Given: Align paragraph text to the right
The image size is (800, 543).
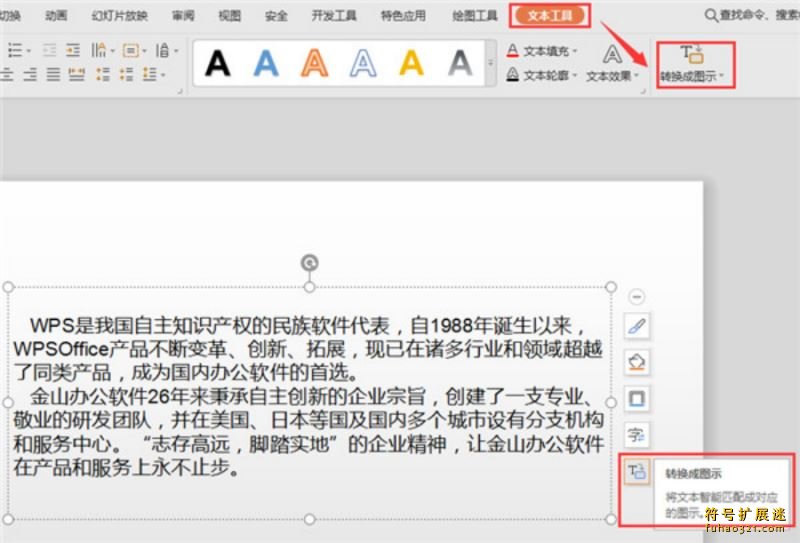Looking at the screenshot, I should point(30,75).
